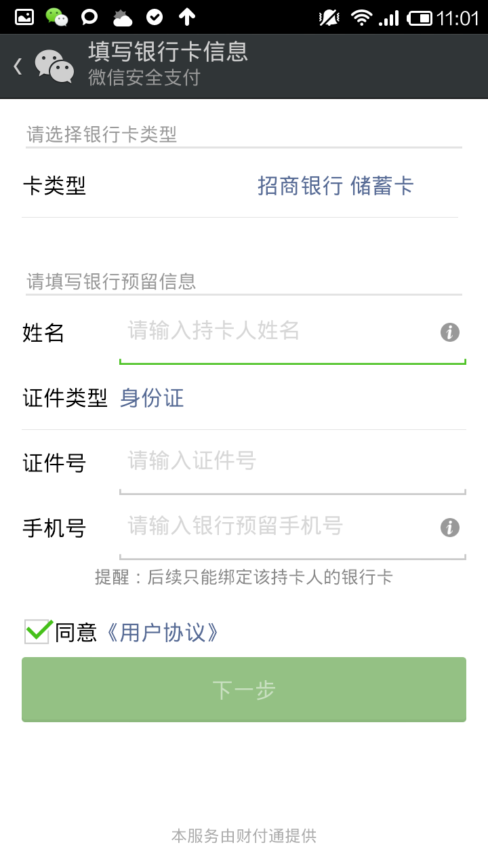Tap the image notification icon in status bar
Viewport: 488px width, 868px height.
pyautogui.click(x=24, y=18)
